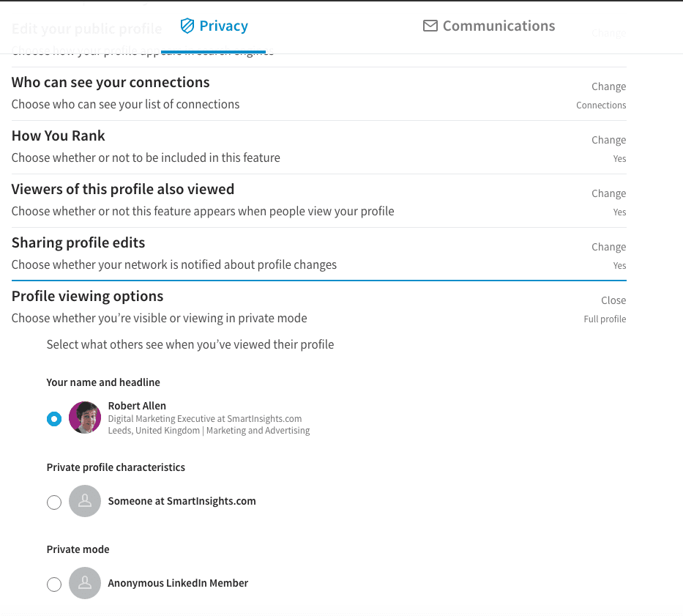The image size is (683, 616).
Task: Close the Profile viewing options section
Action: [613, 300]
